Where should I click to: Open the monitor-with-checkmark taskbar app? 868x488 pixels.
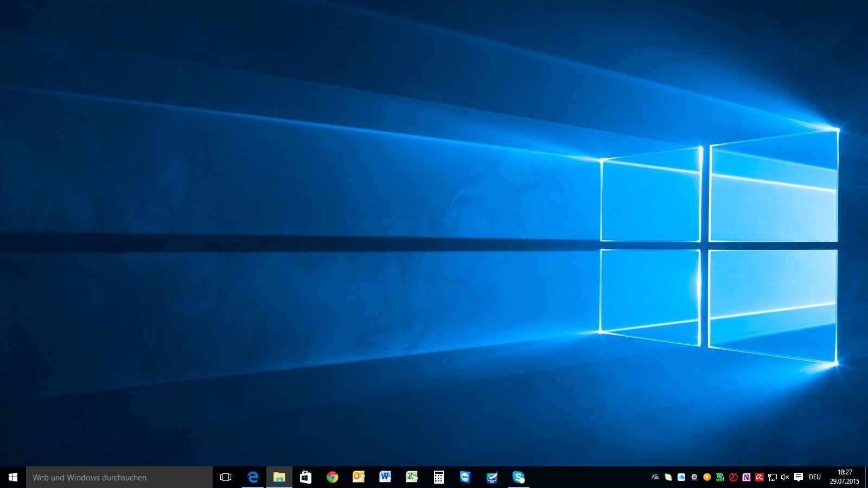click(492, 477)
